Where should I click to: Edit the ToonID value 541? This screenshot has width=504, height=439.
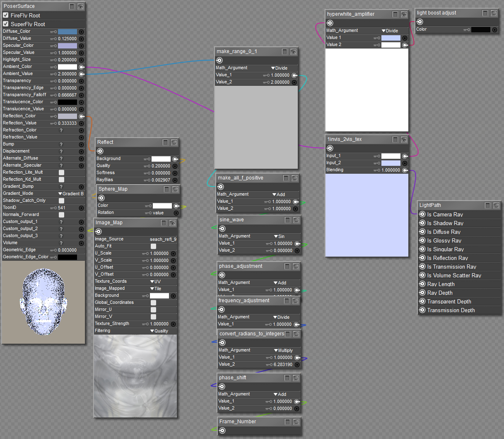click(62, 208)
